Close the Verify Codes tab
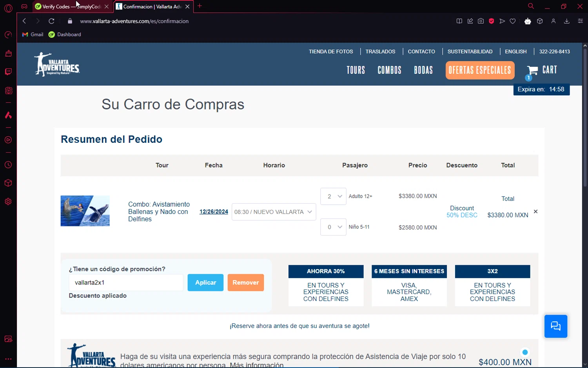Image resolution: width=588 pixels, height=368 pixels. (107, 7)
